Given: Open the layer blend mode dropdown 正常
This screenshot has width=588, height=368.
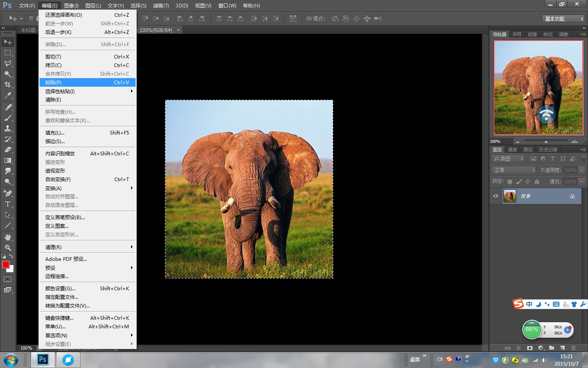Looking at the screenshot, I should tap(514, 170).
